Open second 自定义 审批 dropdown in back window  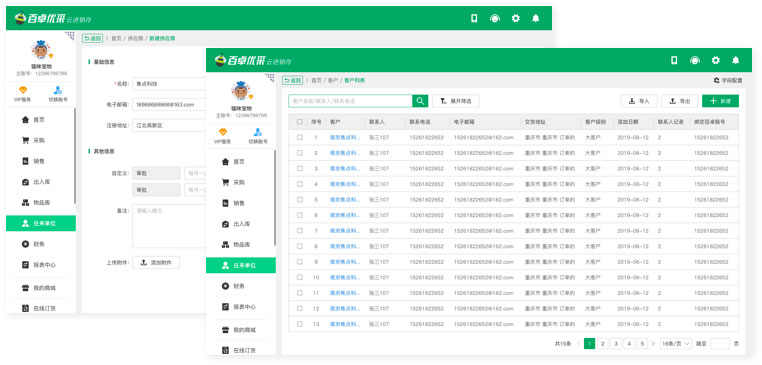(x=156, y=190)
